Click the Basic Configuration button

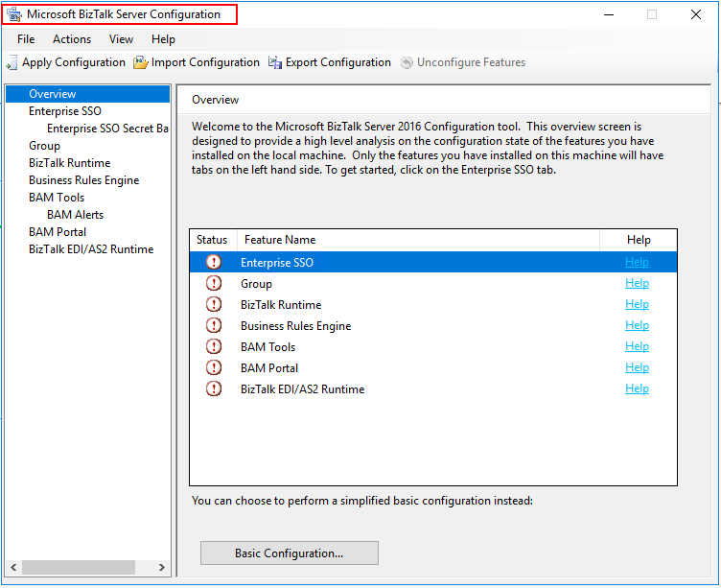290,553
